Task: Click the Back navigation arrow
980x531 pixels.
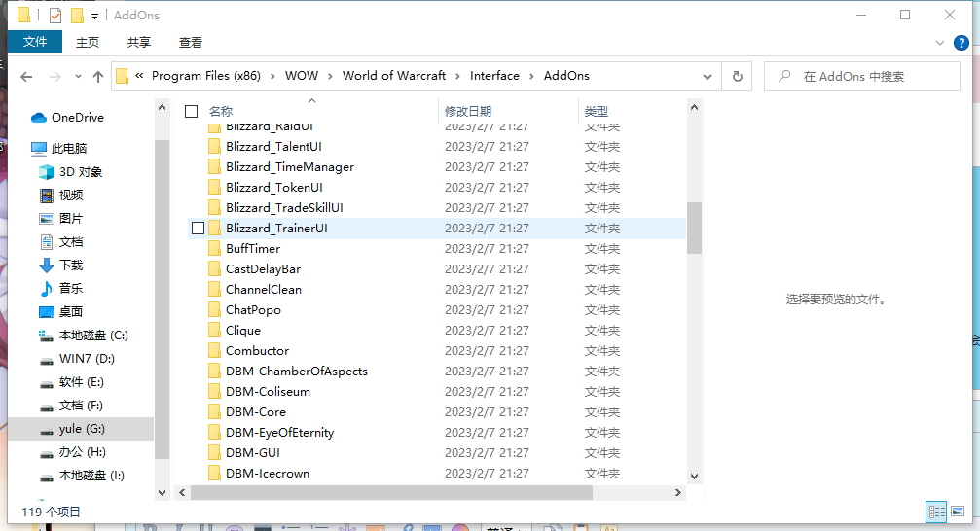Action: coord(26,77)
